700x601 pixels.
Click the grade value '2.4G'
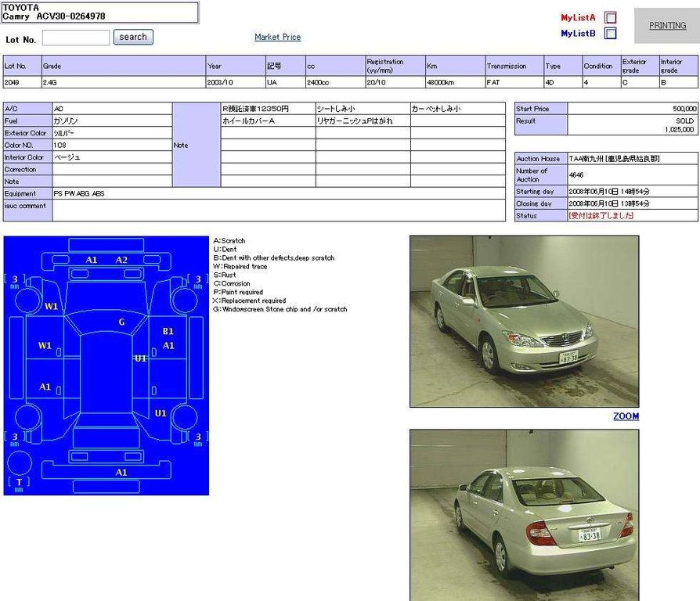click(x=49, y=82)
